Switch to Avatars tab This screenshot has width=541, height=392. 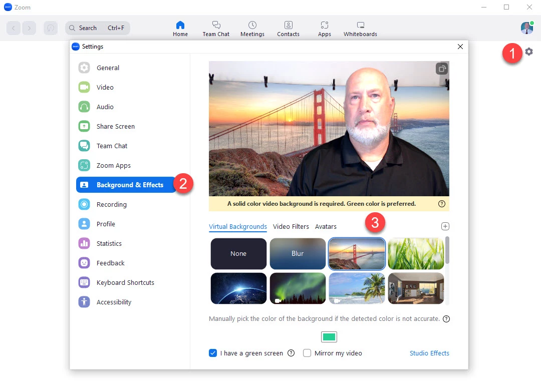coord(326,226)
